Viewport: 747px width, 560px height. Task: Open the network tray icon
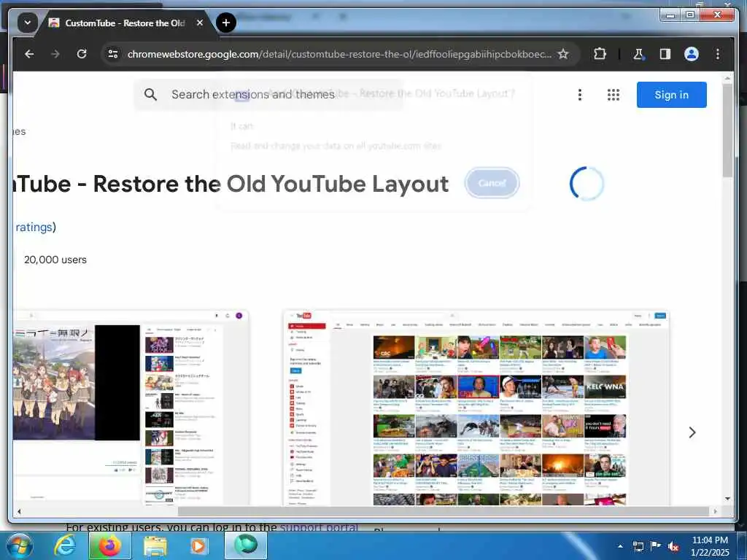[638, 546]
